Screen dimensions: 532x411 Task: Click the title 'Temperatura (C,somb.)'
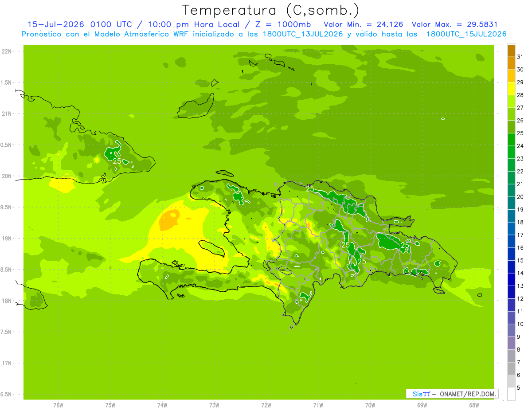pos(271,10)
